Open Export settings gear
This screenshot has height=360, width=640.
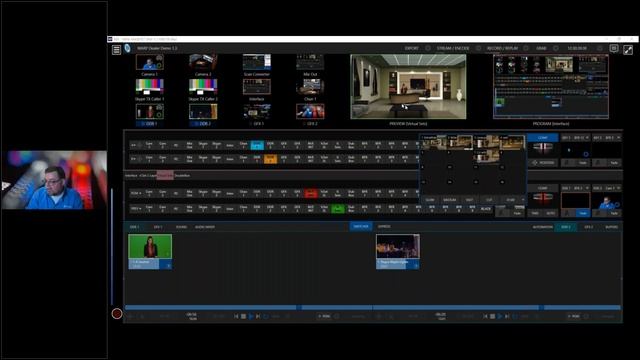click(x=427, y=48)
